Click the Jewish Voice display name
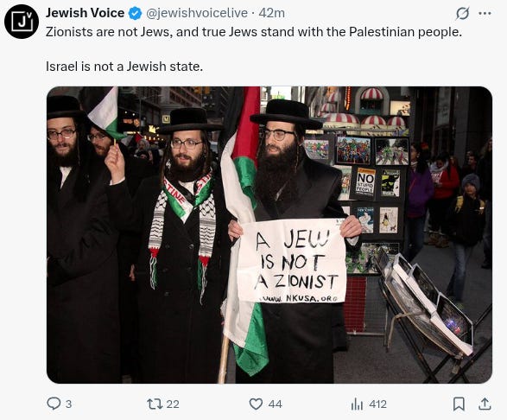The height and width of the screenshot is (420, 507). [x=85, y=13]
